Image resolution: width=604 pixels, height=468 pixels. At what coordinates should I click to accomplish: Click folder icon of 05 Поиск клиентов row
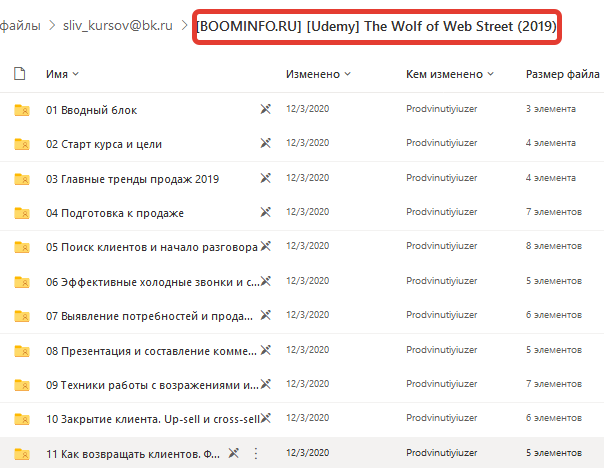click(22, 247)
